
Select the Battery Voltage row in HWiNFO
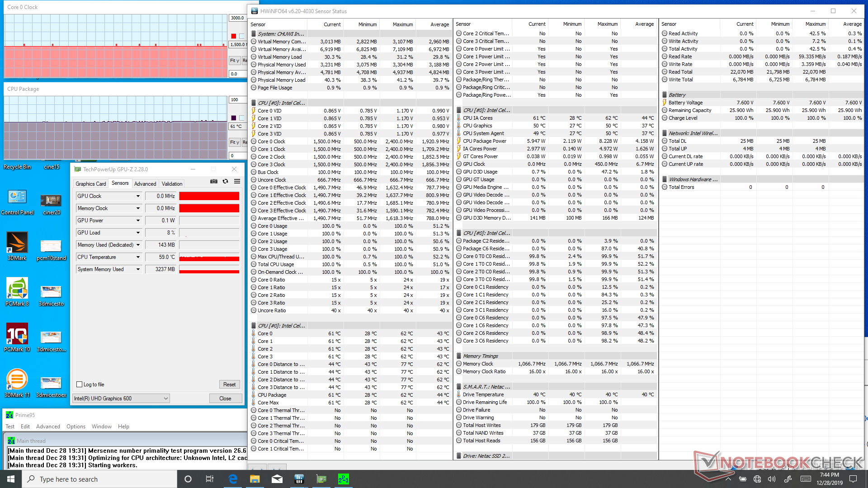click(762, 103)
